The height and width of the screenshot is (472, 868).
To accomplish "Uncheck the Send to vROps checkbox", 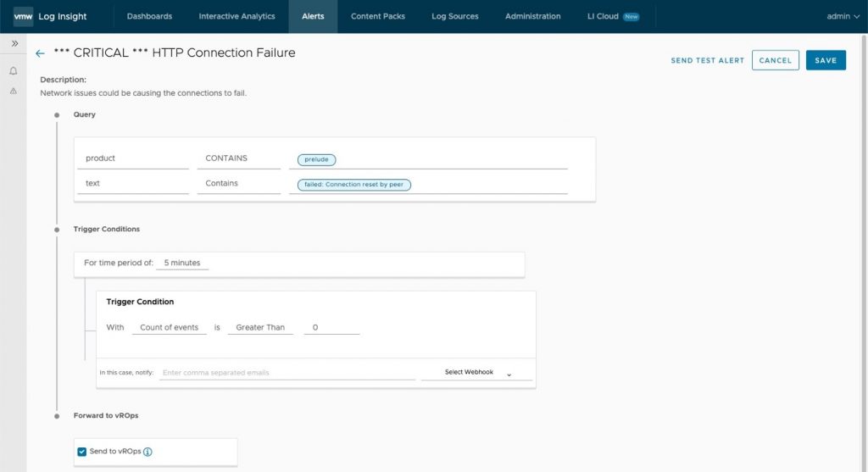I will tap(82, 452).
